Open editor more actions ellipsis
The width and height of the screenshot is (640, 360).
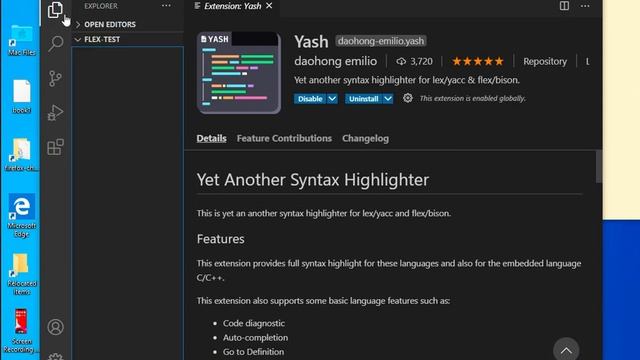(585, 6)
